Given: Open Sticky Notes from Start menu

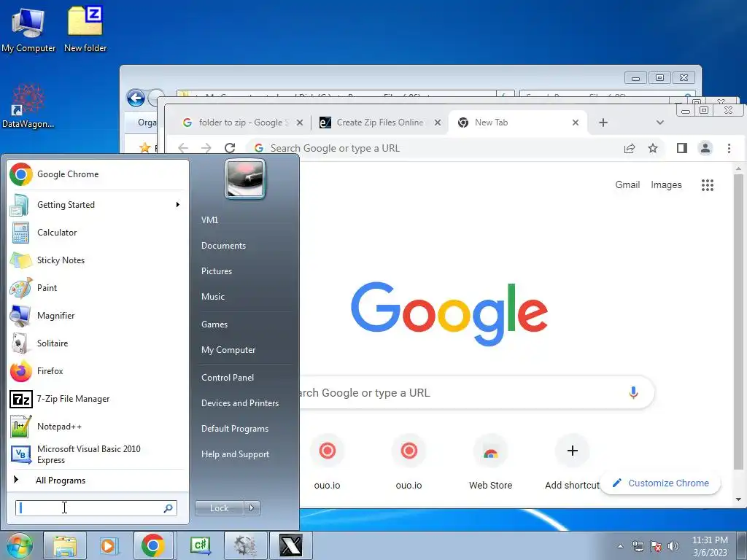Looking at the screenshot, I should tap(98, 260).
